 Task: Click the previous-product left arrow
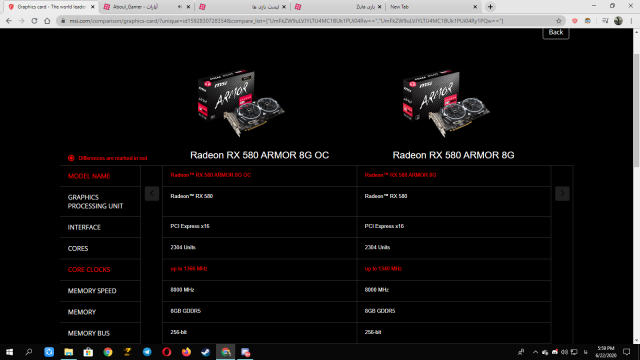coord(152,193)
